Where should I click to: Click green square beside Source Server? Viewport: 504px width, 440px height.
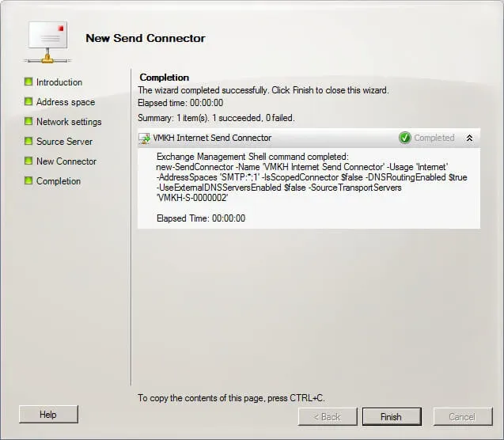click(28, 141)
